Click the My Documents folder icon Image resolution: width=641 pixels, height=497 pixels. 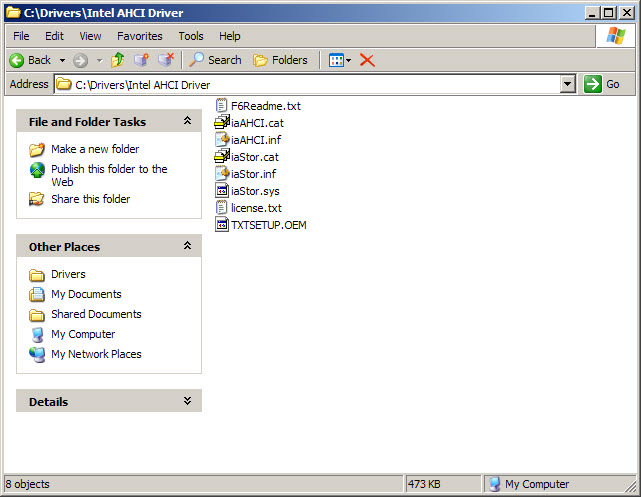(x=37, y=294)
